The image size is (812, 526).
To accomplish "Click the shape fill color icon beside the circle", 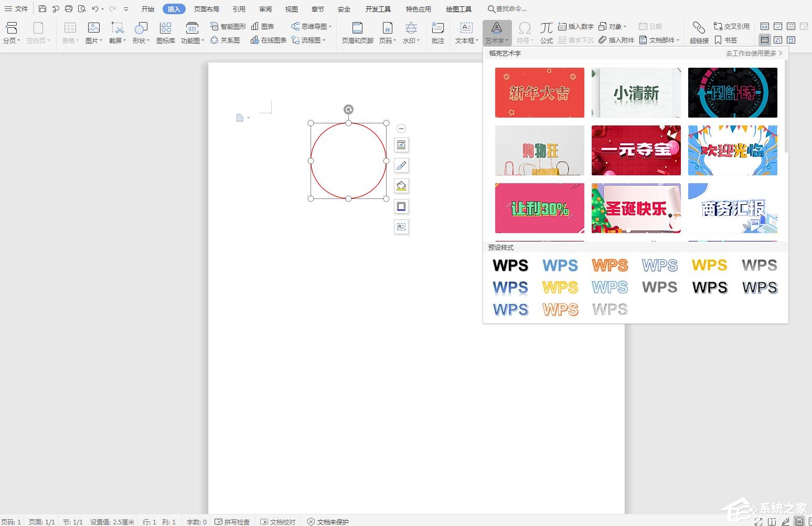I will pos(401,186).
